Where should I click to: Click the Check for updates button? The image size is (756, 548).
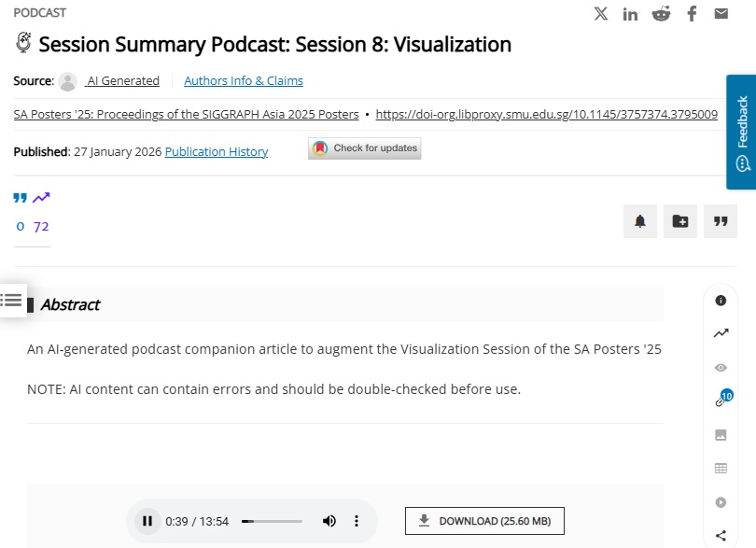coord(365,148)
